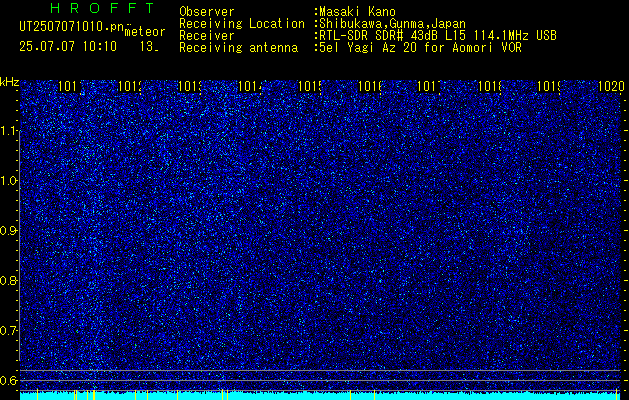629x400 pixels.
Task: Click the 1011 time marker
Action: click(x=70, y=86)
